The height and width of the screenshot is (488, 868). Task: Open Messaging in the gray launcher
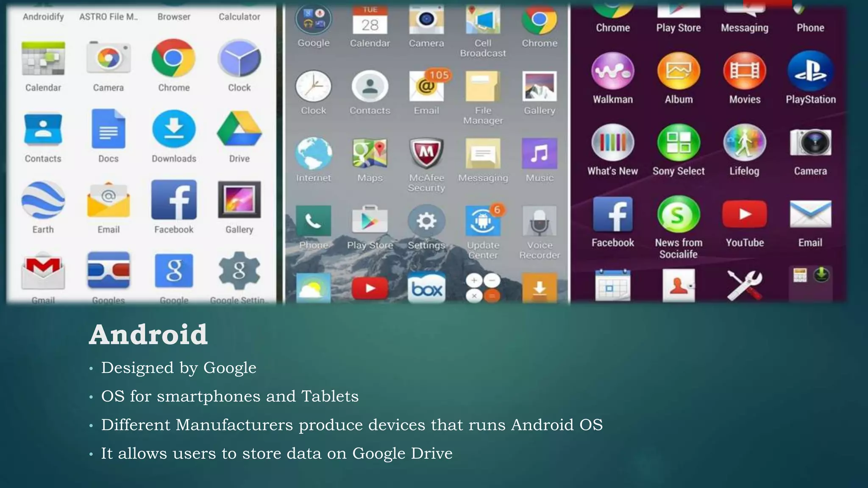pos(483,153)
